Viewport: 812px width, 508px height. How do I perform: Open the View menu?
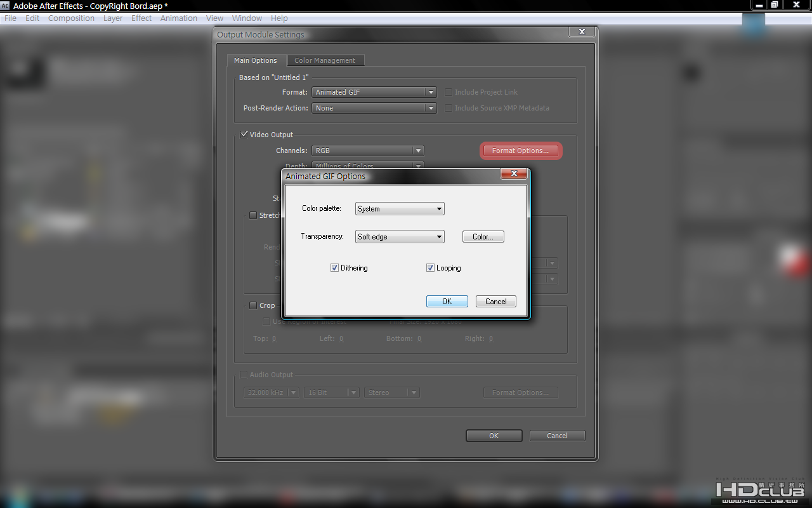(x=215, y=18)
